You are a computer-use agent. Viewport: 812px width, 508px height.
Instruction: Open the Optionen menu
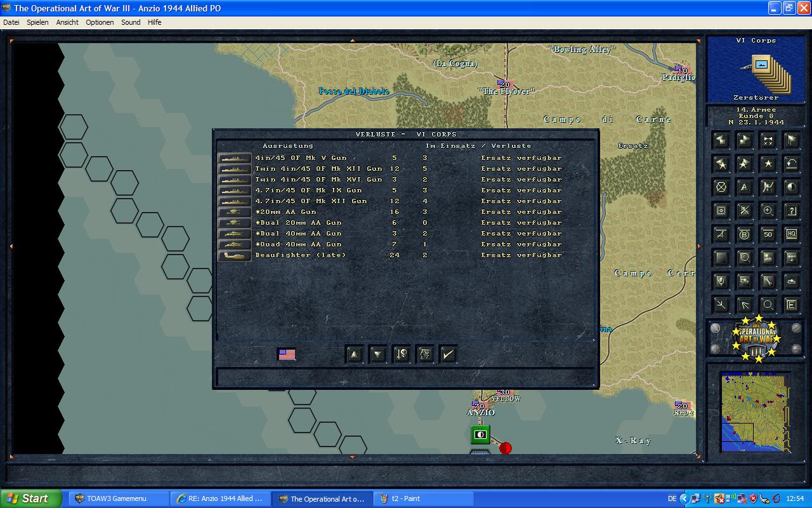click(100, 22)
